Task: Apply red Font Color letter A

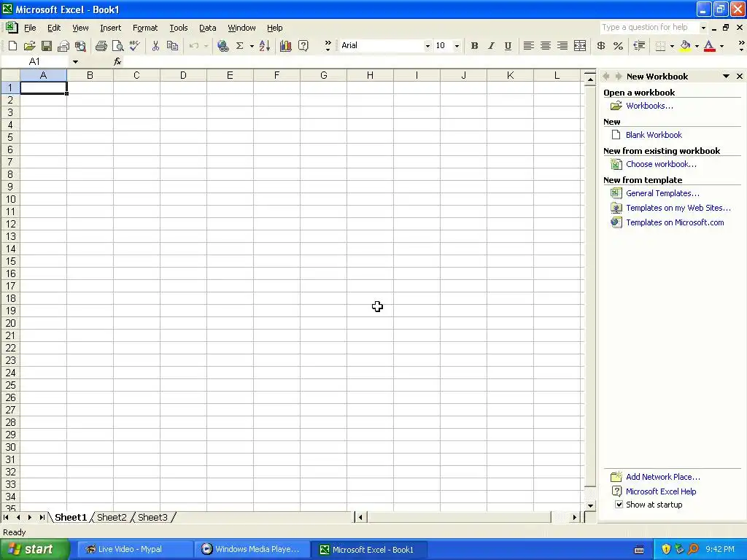Action: coord(709,46)
